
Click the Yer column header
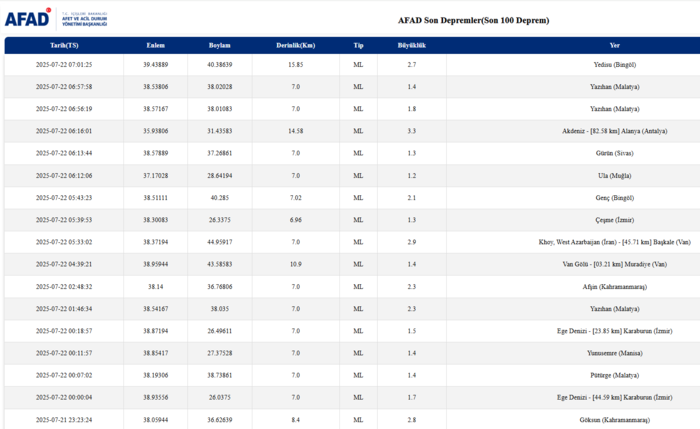(615, 46)
